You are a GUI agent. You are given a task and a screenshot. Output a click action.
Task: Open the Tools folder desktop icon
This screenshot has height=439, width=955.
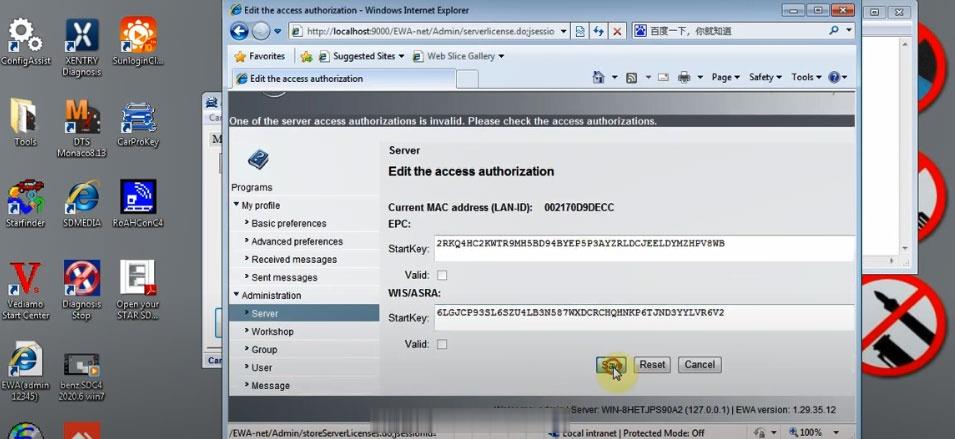[x=25, y=122]
